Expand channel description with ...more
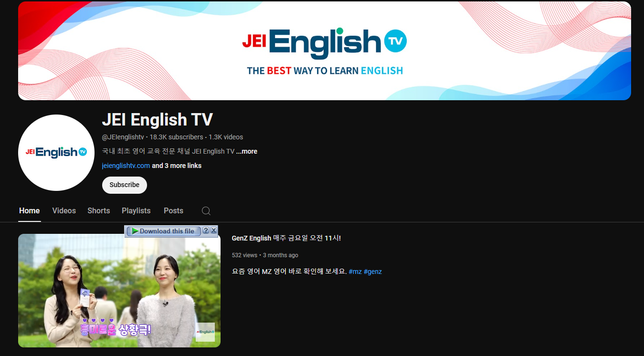The height and width of the screenshot is (356, 644). (247, 151)
